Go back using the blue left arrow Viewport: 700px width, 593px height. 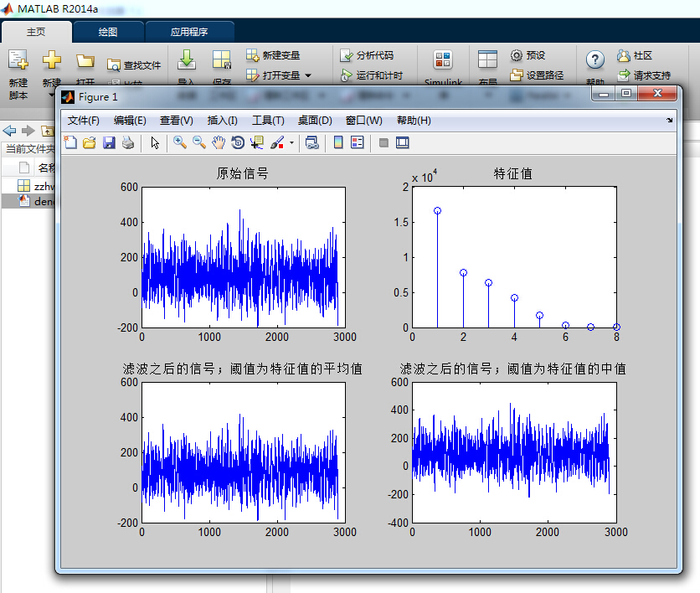pyautogui.click(x=9, y=131)
